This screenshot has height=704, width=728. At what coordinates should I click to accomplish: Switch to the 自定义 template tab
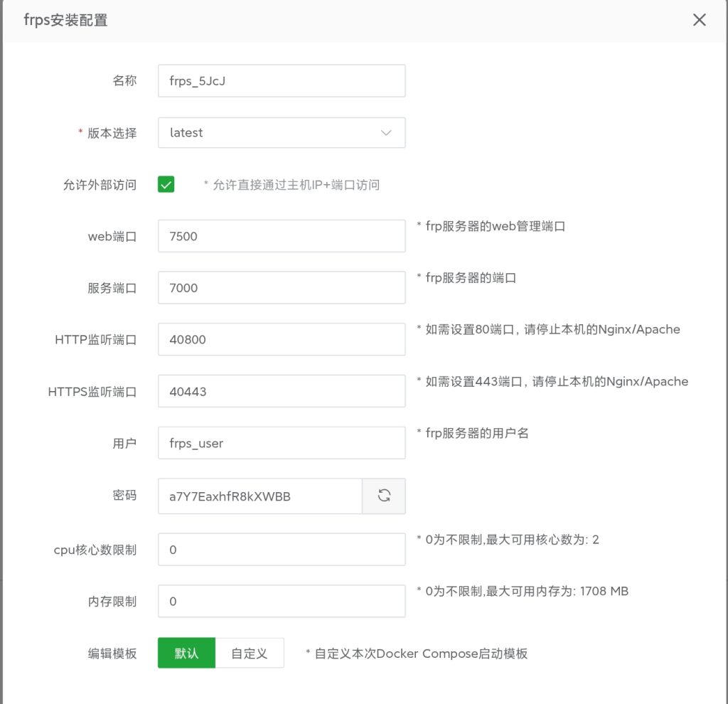250,653
